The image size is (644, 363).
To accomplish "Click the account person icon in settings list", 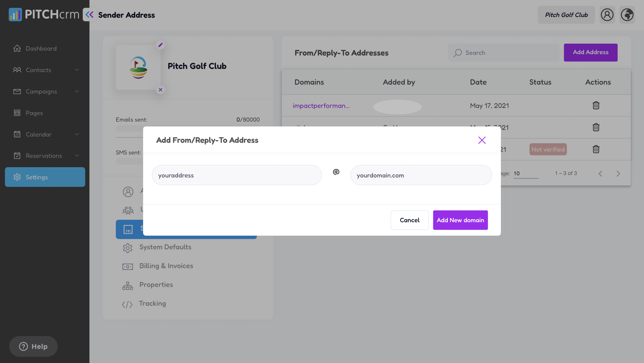I will (128, 192).
